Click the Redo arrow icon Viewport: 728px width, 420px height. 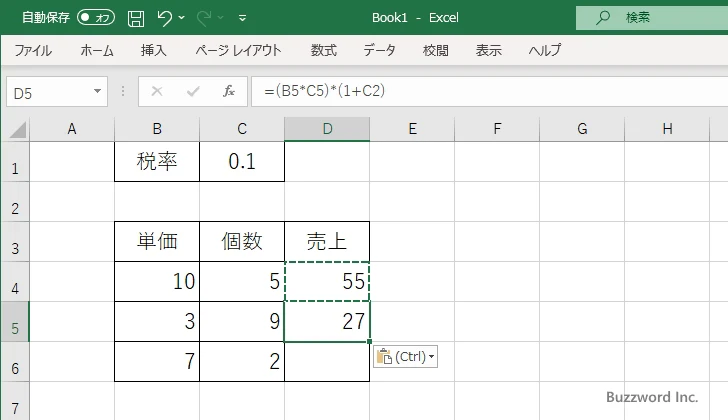point(204,18)
